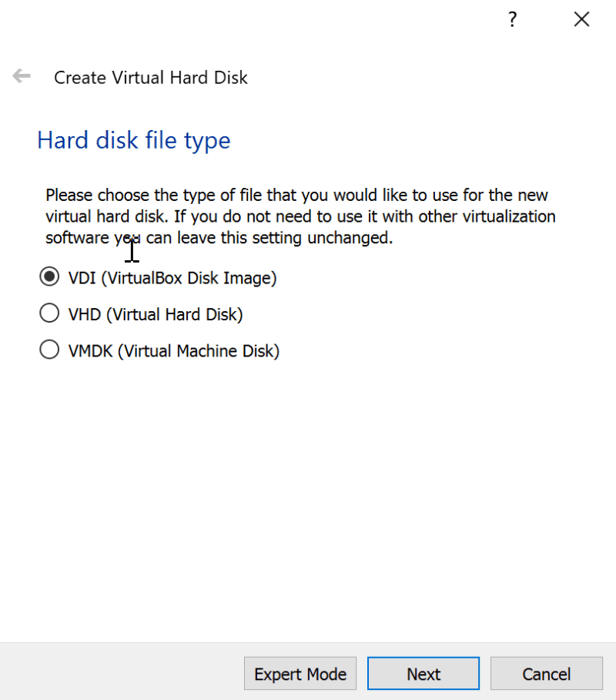Select the VDI (VirtualBox Disk Image) option
This screenshot has width=616, height=700.
click(x=49, y=276)
